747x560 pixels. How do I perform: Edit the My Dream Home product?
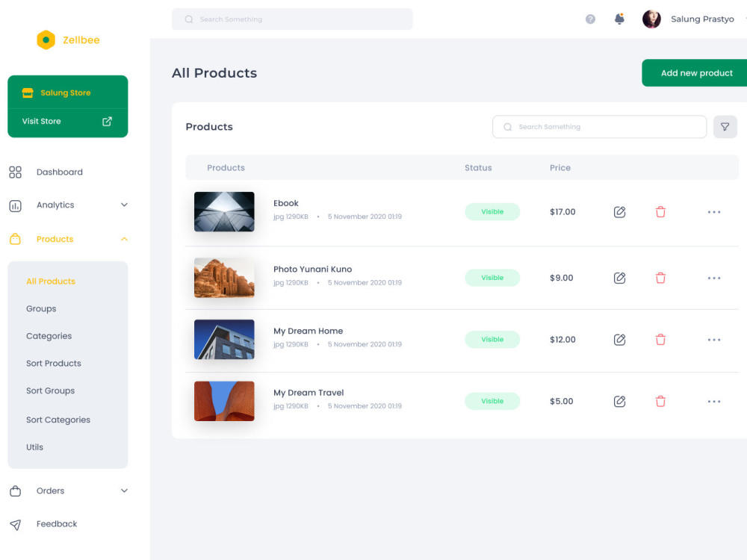pyautogui.click(x=619, y=340)
